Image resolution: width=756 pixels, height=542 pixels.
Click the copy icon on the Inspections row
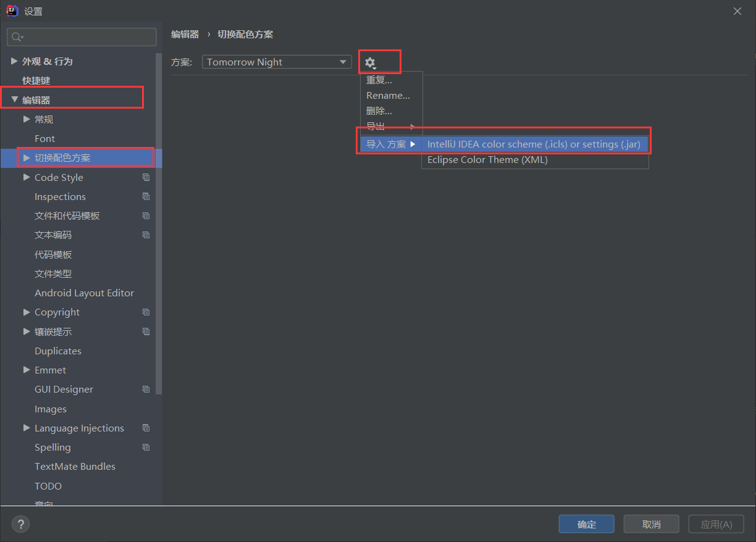[x=146, y=196]
